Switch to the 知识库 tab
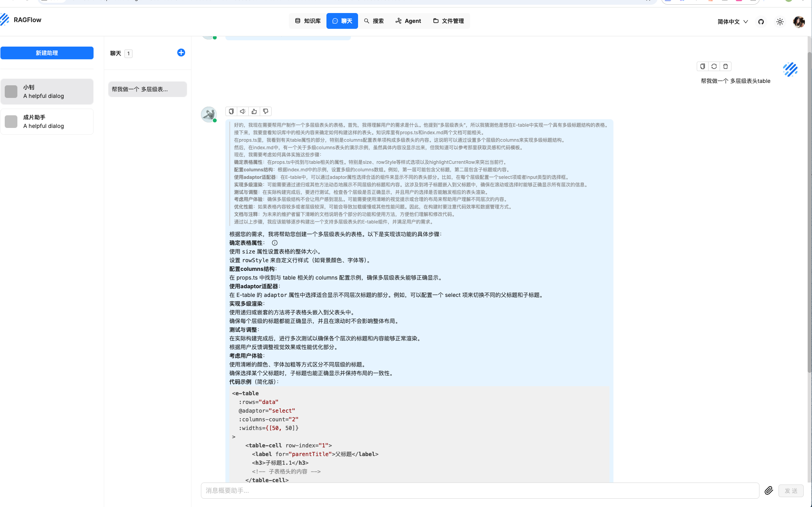The width and height of the screenshot is (812, 507). point(308,21)
